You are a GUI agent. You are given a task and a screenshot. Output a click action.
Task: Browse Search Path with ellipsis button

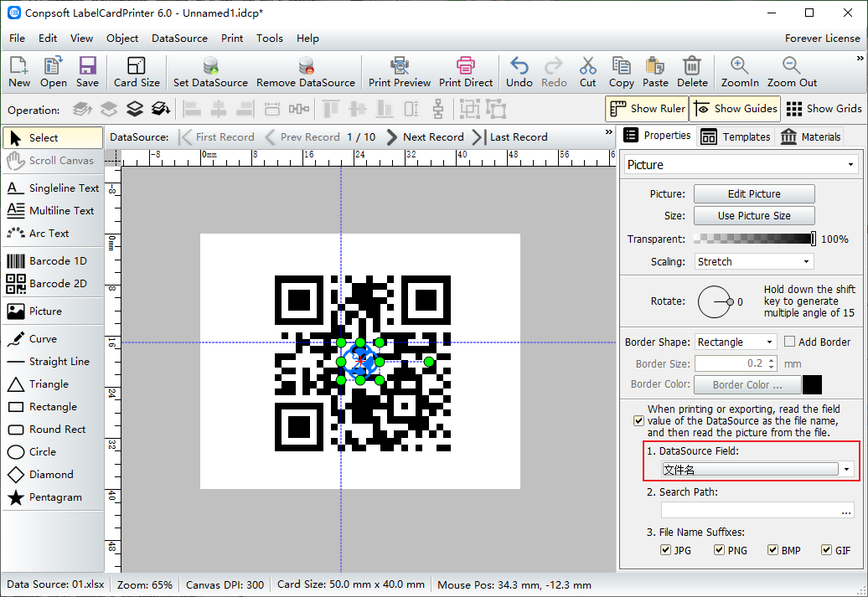pos(846,512)
